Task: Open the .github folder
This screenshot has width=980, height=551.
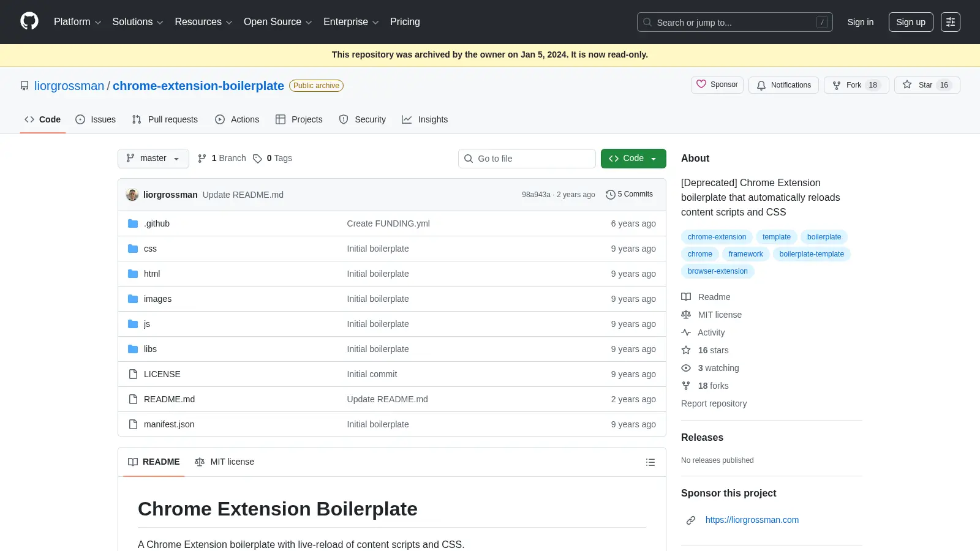Action: 157,223
